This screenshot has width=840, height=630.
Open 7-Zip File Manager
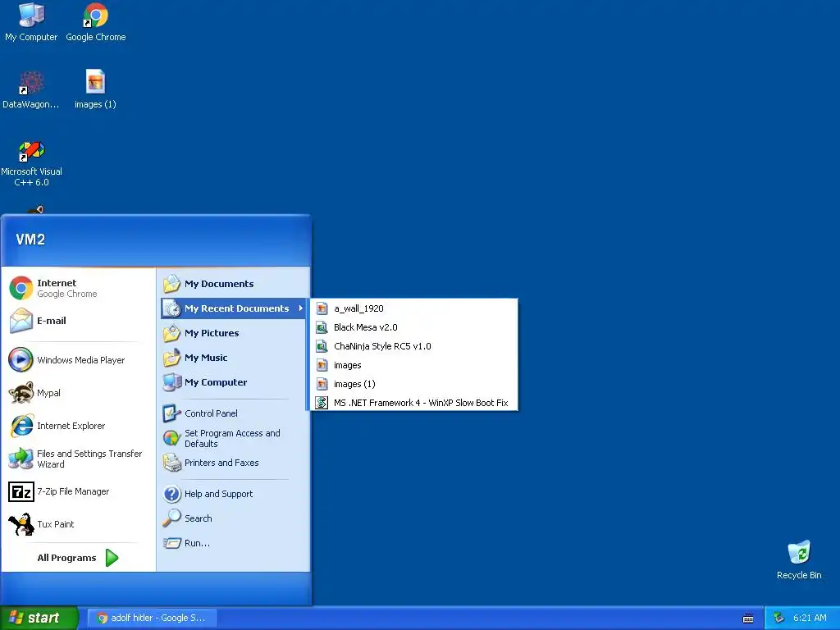(x=78, y=491)
